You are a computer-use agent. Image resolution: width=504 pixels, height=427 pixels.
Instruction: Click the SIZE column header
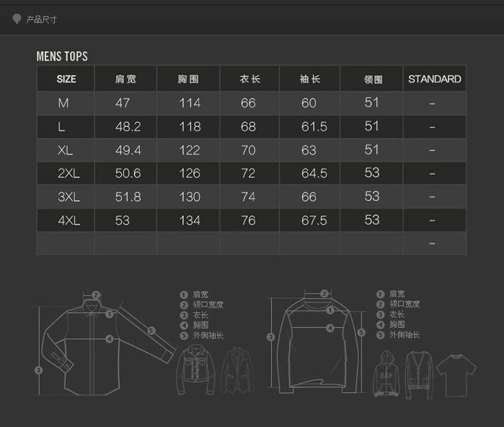[66, 79]
